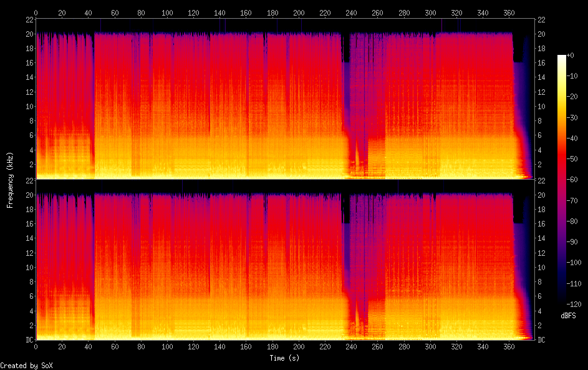This screenshot has width=588, height=370.
Task: Click the 'DC' label at bottom-left of lower channel
Action: (29, 340)
